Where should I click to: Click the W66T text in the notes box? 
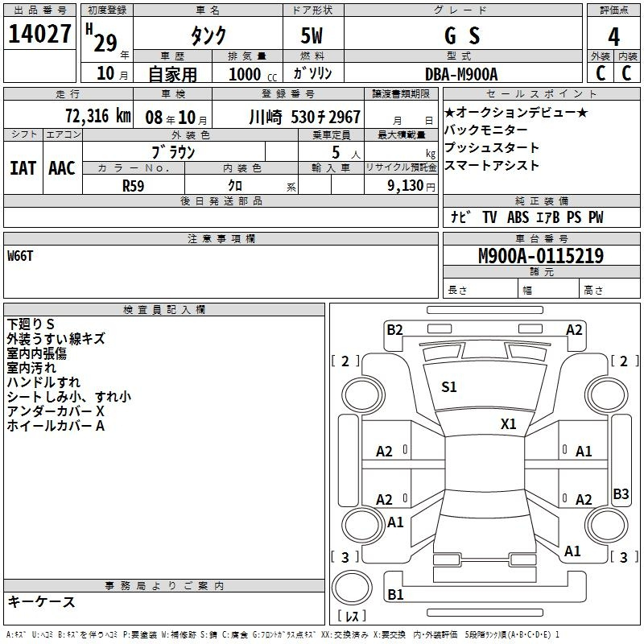[x=22, y=256]
